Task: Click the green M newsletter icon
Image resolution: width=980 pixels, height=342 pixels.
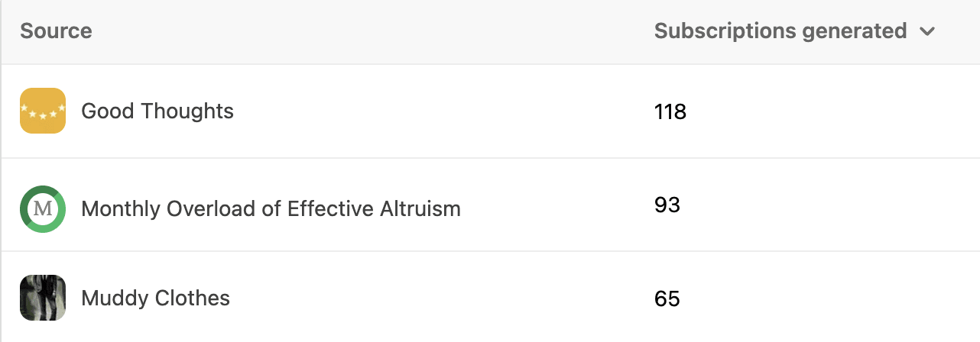Action: (x=43, y=208)
